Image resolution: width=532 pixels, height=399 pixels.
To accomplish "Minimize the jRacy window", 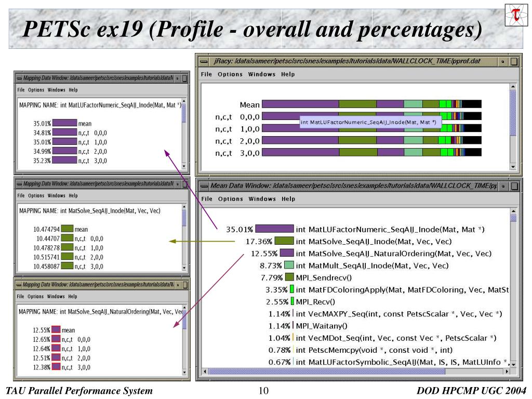I will tap(503, 61).
